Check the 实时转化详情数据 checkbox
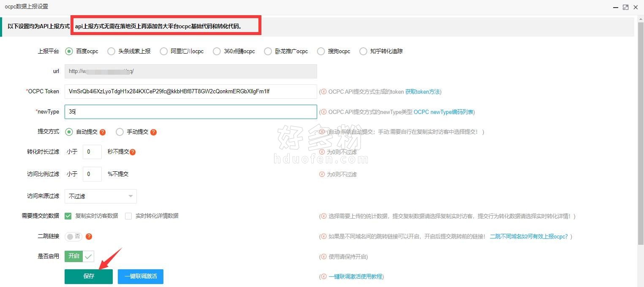644x287 pixels. [x=128, y=216]
